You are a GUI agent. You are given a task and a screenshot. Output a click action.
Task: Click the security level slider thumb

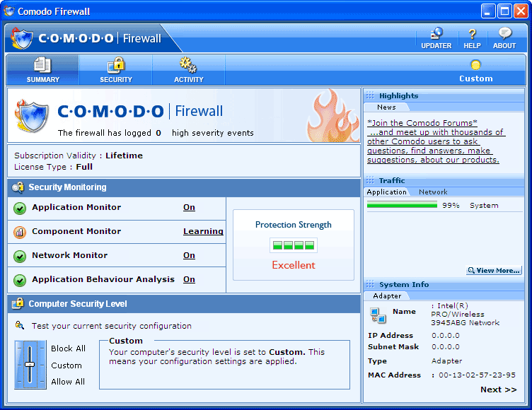(x=30, y=364)
